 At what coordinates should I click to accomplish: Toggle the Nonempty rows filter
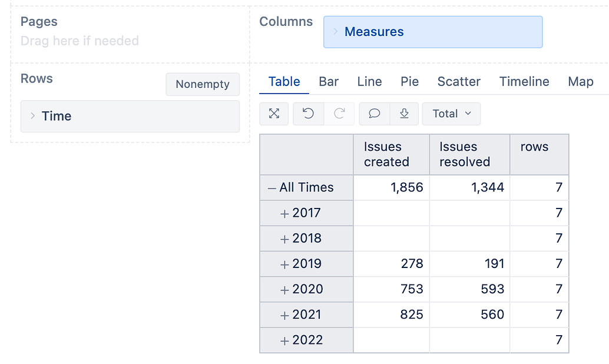[202, 84]
